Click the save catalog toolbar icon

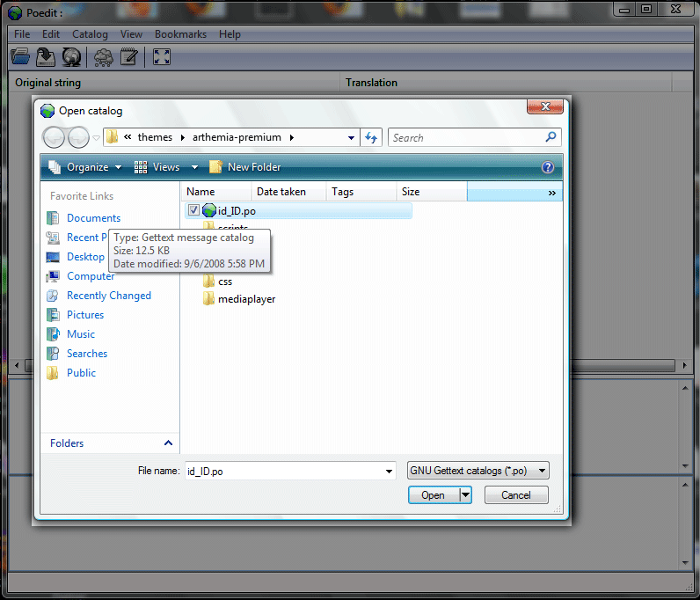46,57
